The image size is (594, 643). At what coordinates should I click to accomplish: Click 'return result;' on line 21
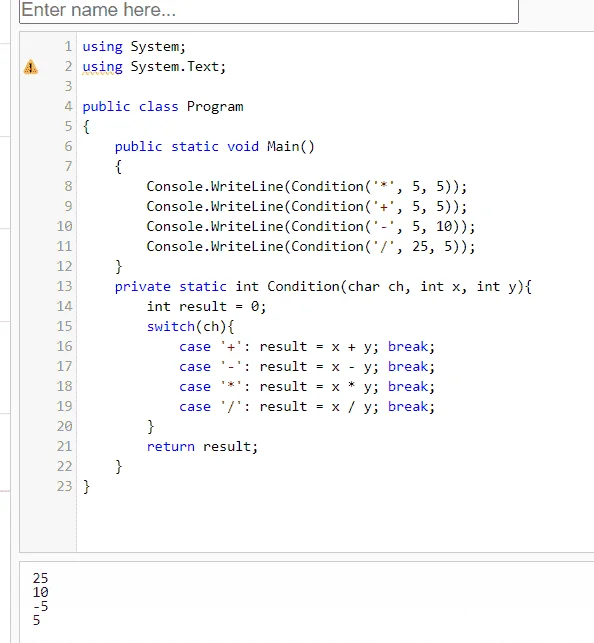(x=203, y=447)
